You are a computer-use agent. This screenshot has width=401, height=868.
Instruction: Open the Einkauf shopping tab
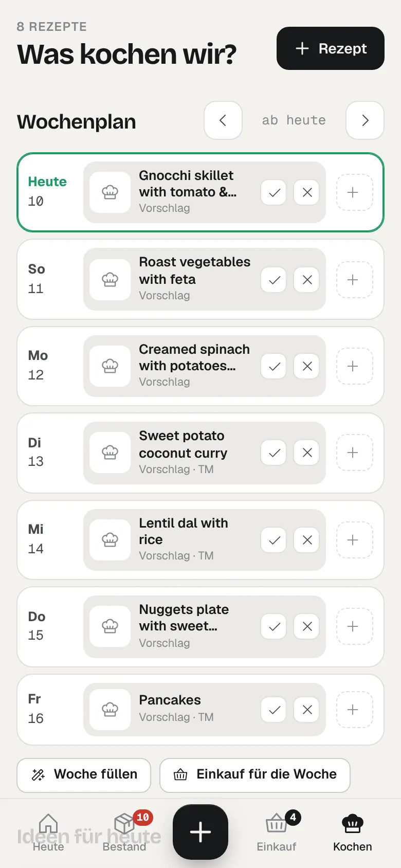tap(277, 832)
